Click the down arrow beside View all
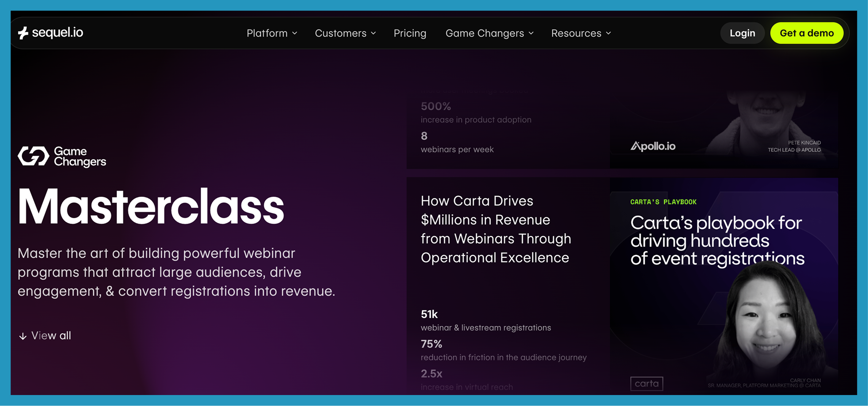Image resolution: width=868 pixels, height=406 pixels. [23, 336]
